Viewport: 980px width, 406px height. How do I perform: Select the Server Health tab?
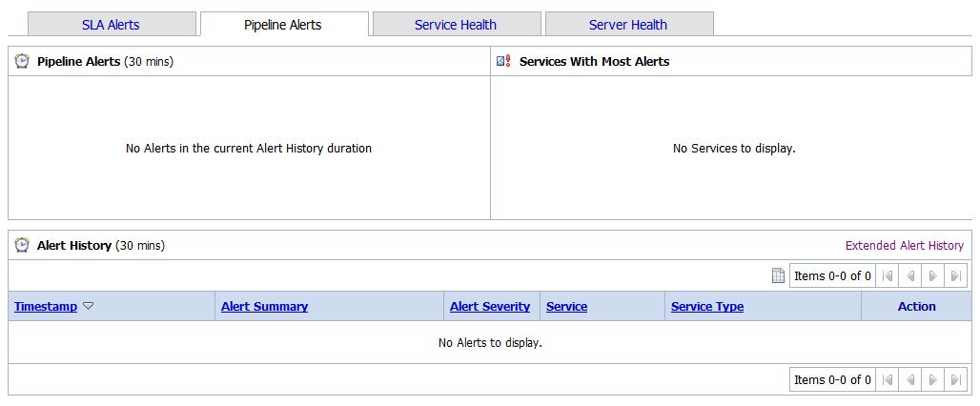click(628, 25)
